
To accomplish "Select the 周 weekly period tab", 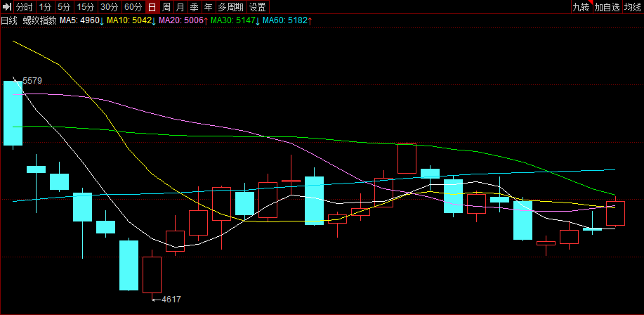I will click(x=166, y=6).
